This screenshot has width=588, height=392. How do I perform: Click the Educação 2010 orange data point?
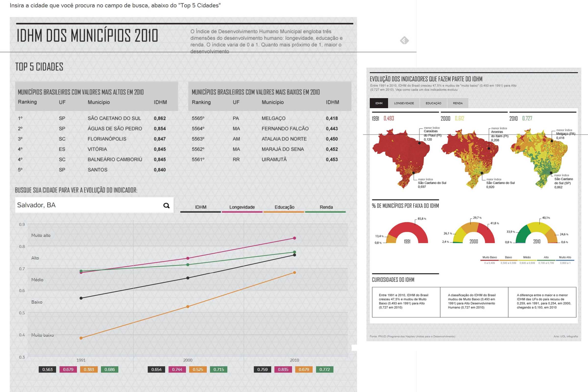(294, 272)
